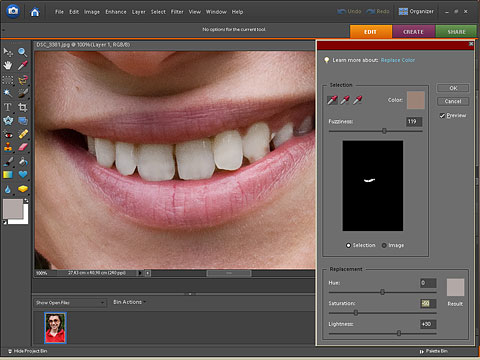Select the Eraser tool
480x360 pixels.
coord(22,147)
